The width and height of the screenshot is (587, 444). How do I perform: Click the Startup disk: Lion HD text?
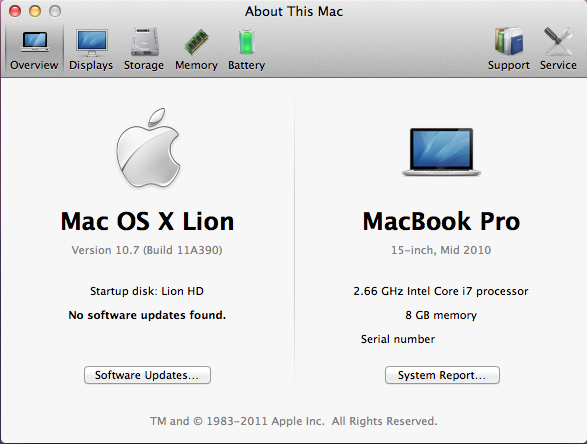tap(147, 291)
